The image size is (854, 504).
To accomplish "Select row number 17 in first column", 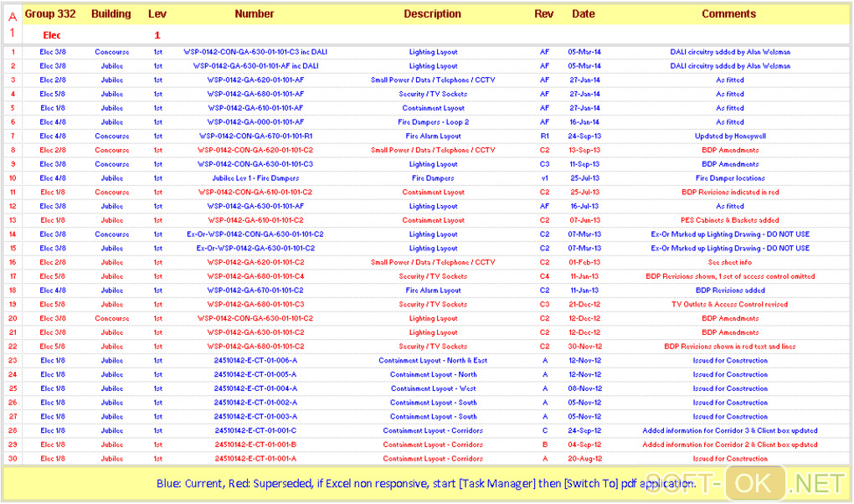I will [13, 276].
